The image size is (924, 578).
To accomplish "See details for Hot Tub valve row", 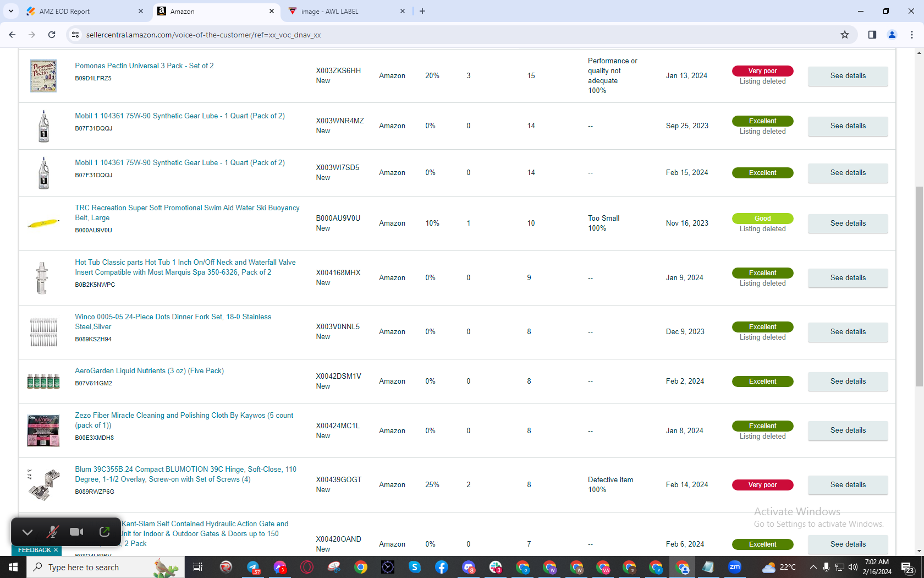I will tap(848, 278).
